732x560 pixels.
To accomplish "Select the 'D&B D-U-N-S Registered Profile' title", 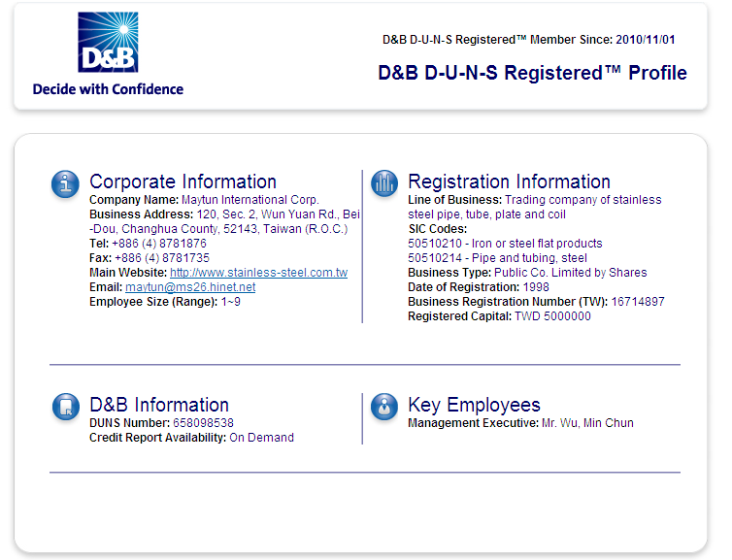I will click(x=532, y=73).
